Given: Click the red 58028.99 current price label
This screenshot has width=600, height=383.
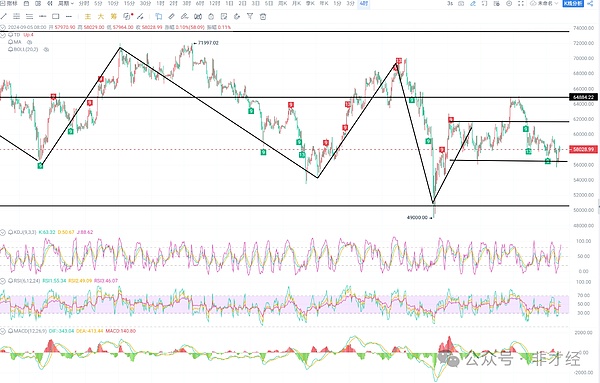Looking at the screenshot, I should coord(584,149).
